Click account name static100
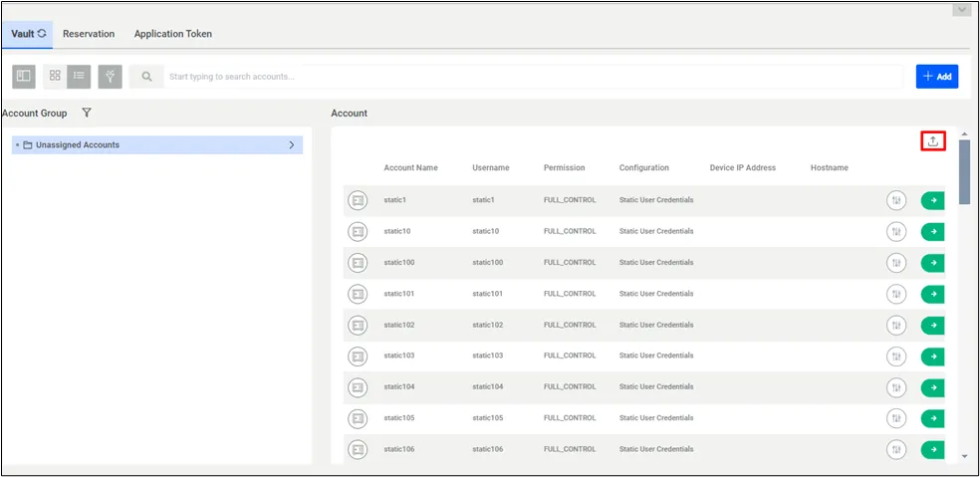This screenshot has height=477, width=980. [x=398, y=263]
